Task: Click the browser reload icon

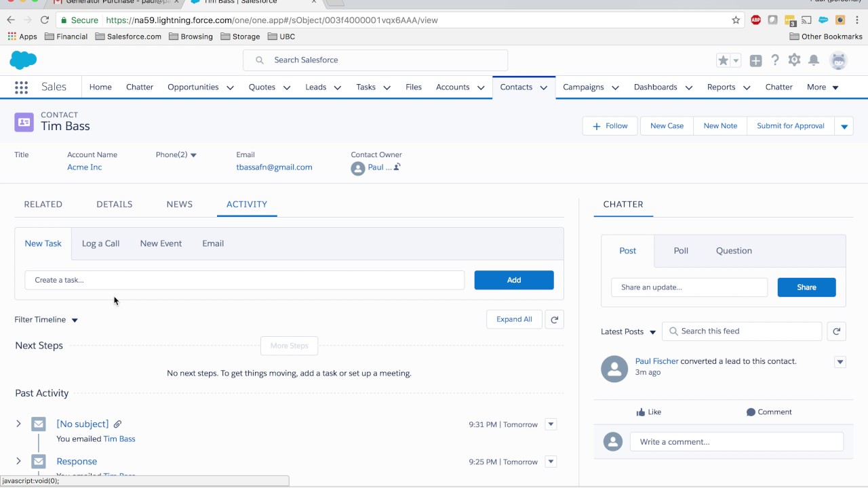Action: pos(45,20)
